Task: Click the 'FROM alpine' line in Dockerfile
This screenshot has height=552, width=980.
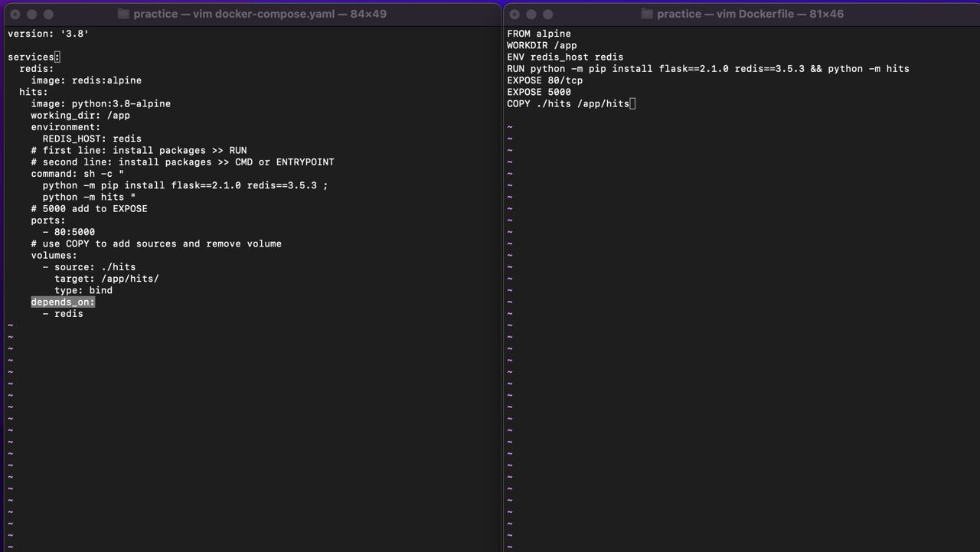Action: pos(539,34)
